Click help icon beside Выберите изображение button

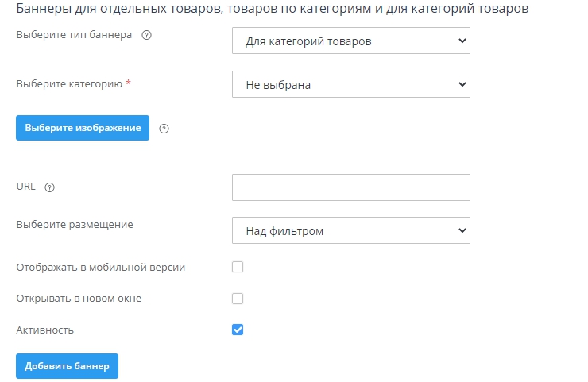164,128
